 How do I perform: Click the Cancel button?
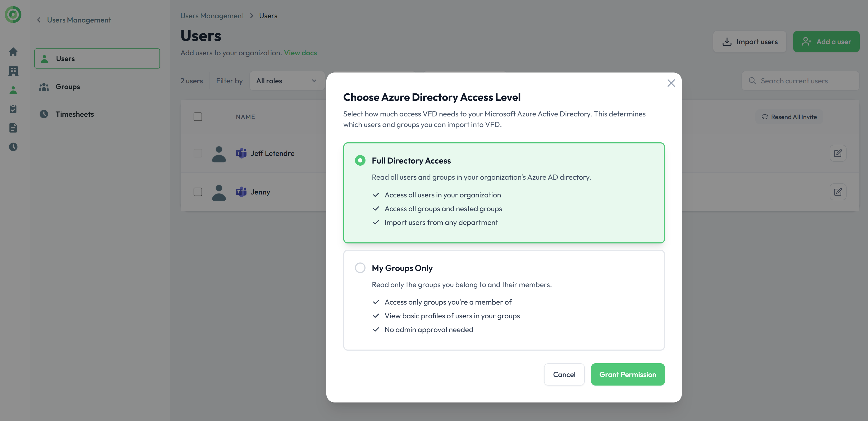[564, 374]
